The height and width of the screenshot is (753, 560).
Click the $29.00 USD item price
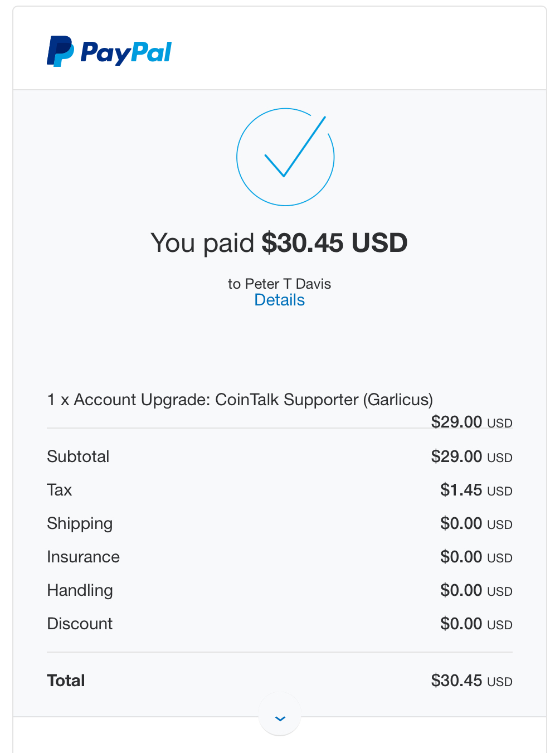pyautogui.click(x=471, y=422)
